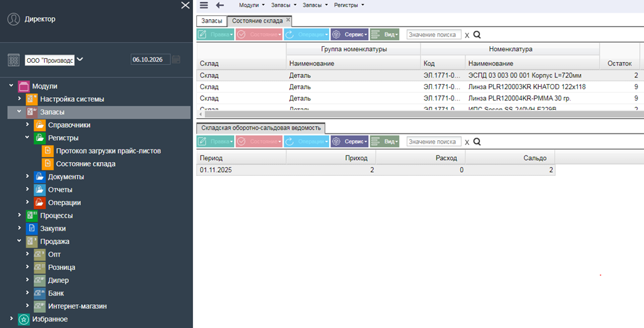
Task: Open the Модули top menu
Action: click(251, 5)
